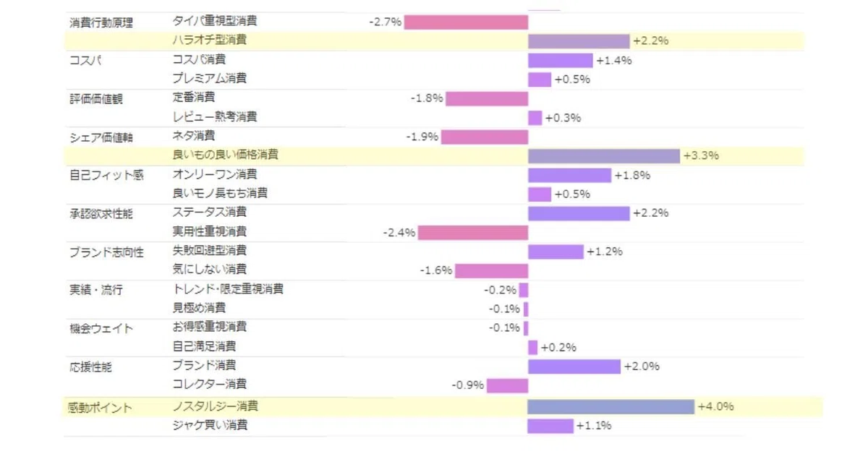
Task: Click the 承認欲求性能 category label
Action: [101, 214]
